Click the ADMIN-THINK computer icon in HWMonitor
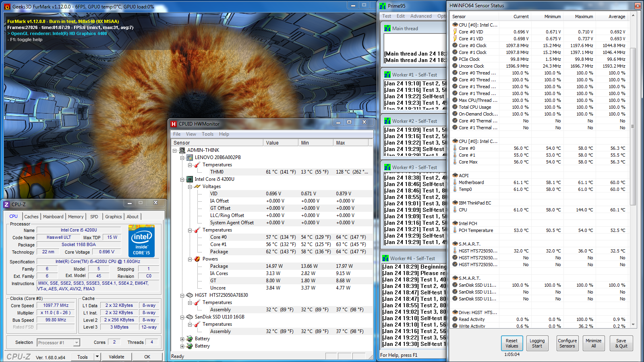644x362 pixels. point(182,150)
